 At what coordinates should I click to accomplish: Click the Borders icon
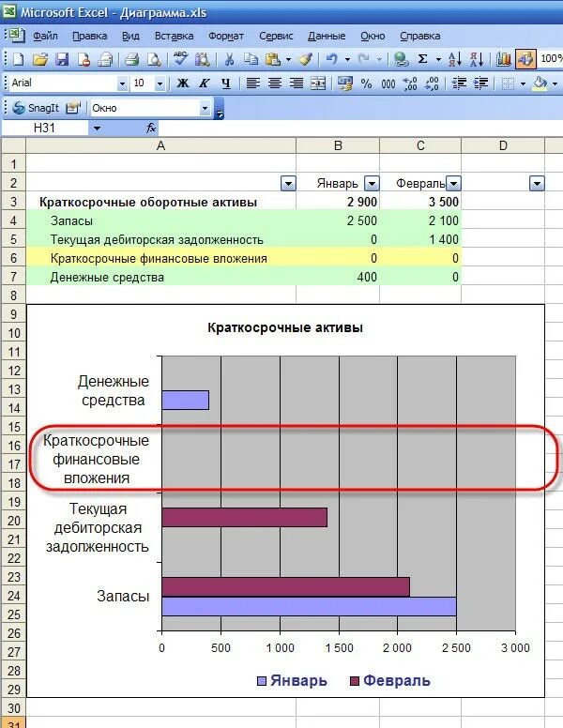click(x=508, y=83)
